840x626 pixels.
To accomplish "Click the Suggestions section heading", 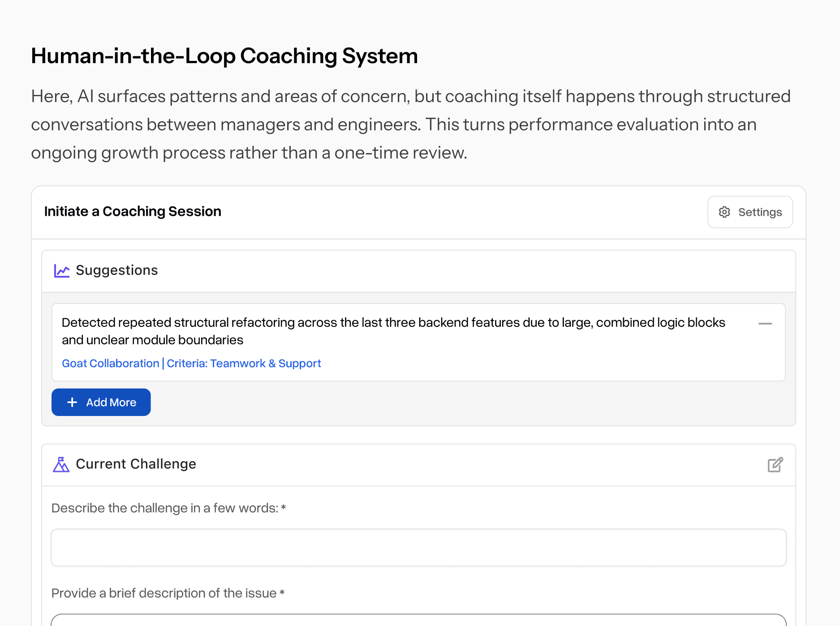I will (x=116, y=270).
